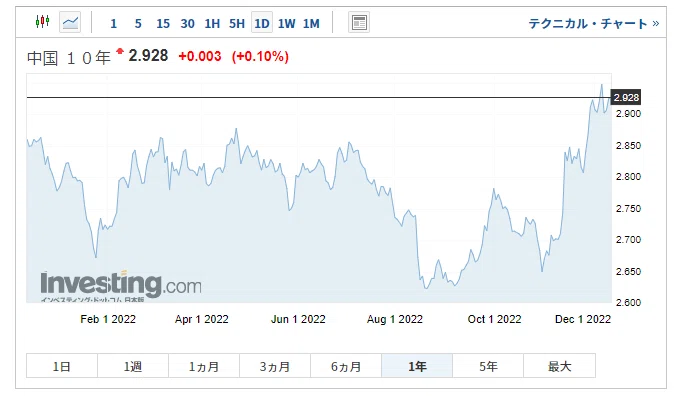Viewport: 675px width, 396px height.
Task: Select the 6ヵ月 range tab
Action: 346,366
